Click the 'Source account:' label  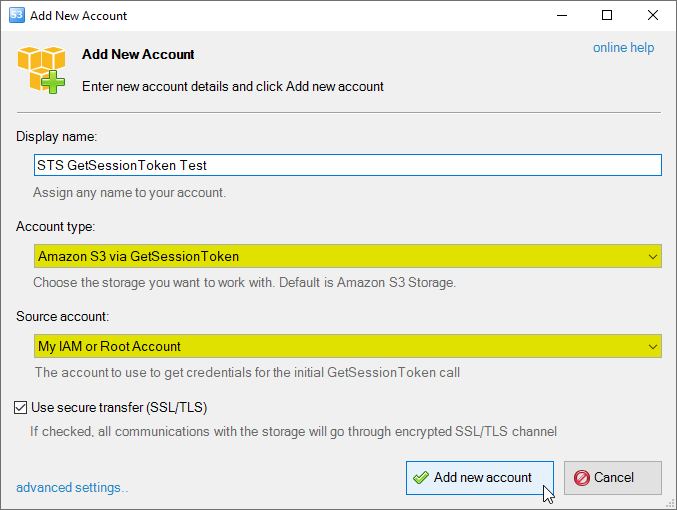(x=63, y=317)
